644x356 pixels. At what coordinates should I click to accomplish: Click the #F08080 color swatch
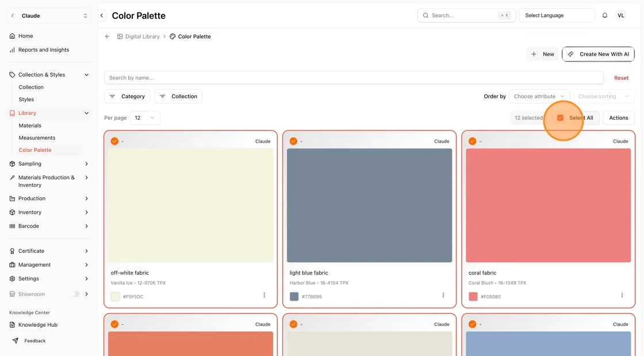pyautogui.click(x=473, y=296)
